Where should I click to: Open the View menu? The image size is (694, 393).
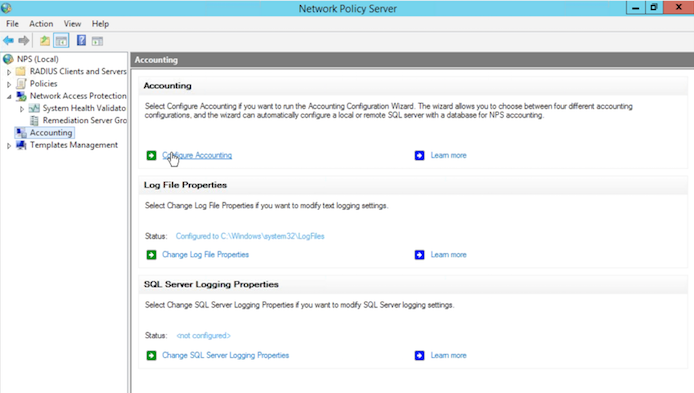72,24
